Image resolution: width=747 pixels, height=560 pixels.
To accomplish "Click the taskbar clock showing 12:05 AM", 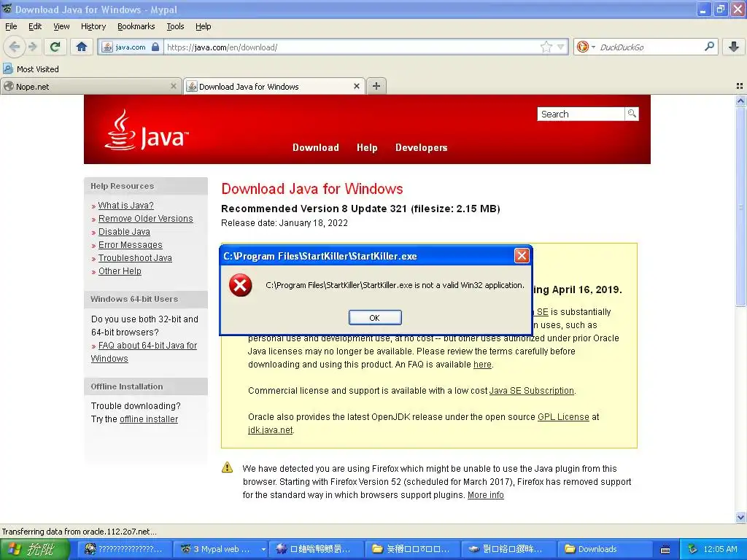I will point(720,549).
